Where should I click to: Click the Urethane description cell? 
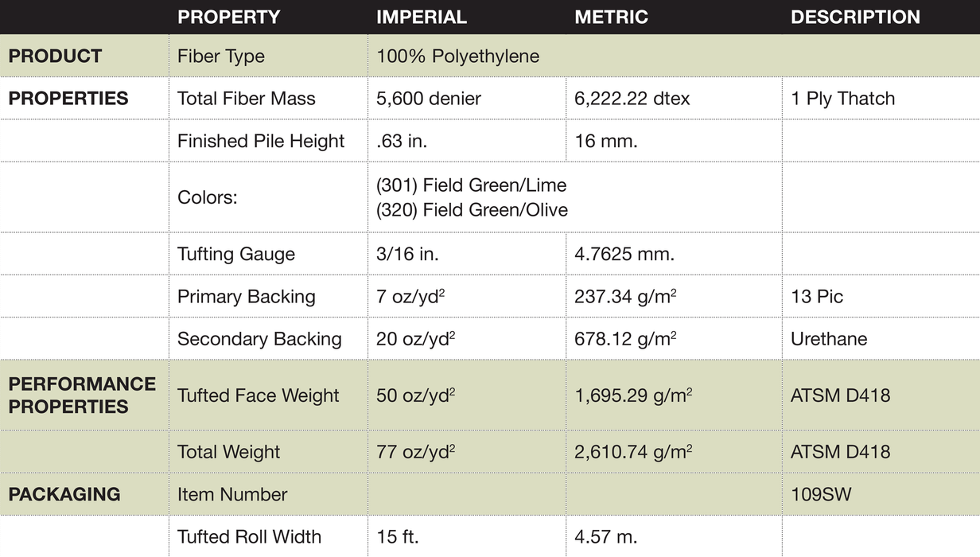(829, 339)
